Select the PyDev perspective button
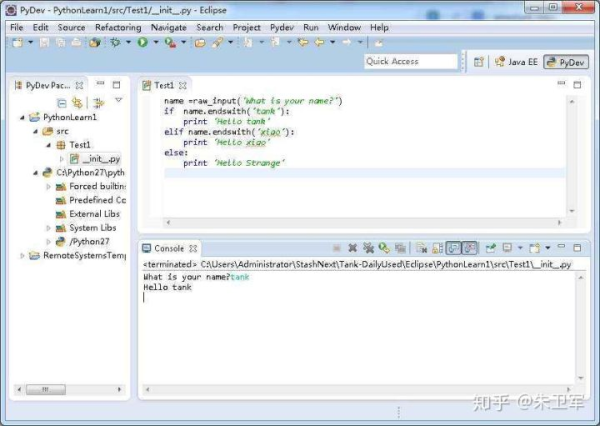Screen dimensions: 600x426 click(566, 62)
